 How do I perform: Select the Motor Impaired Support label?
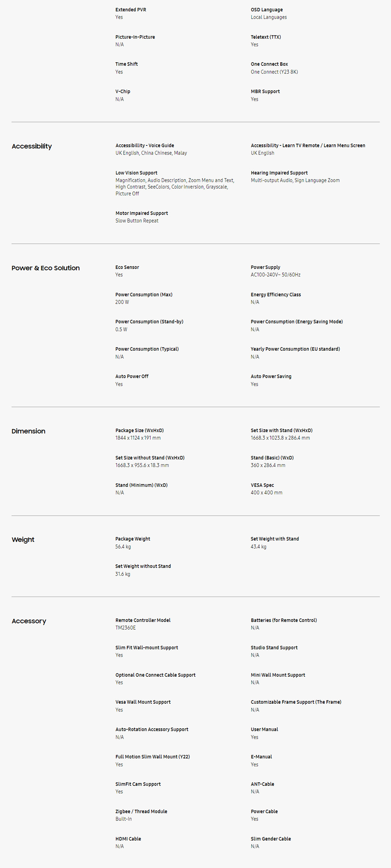point(142,213)
